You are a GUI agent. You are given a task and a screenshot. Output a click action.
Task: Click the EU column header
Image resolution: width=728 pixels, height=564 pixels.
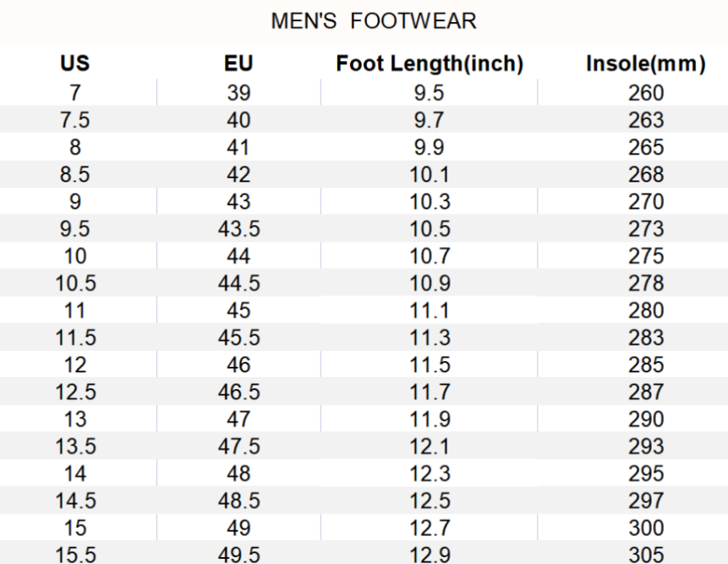[x=238, y=64]
